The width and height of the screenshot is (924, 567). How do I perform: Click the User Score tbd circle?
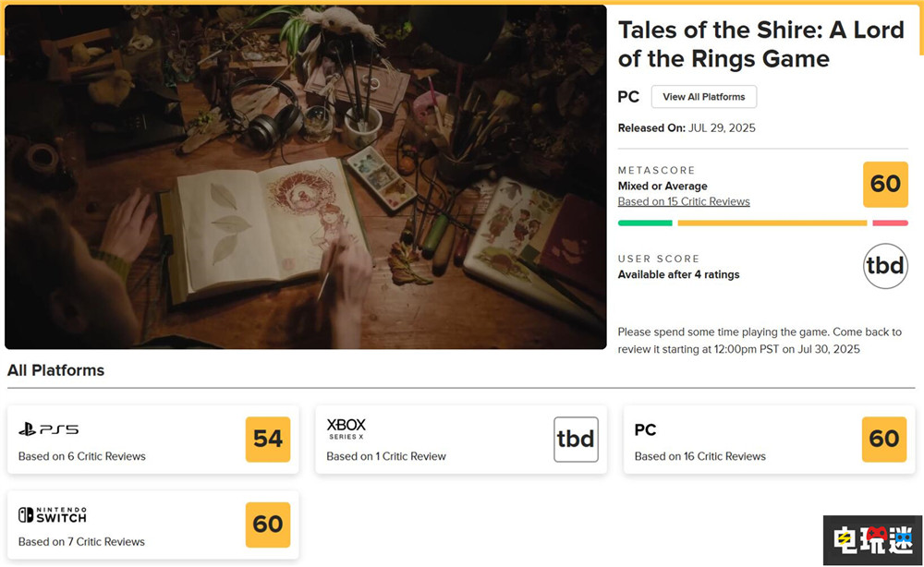tap(885, 266)
